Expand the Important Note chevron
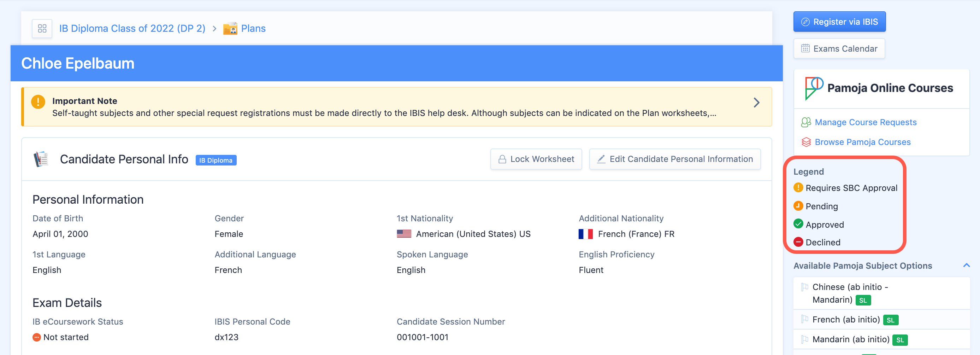Screen dimensions: 980x355 pos(756,103)
